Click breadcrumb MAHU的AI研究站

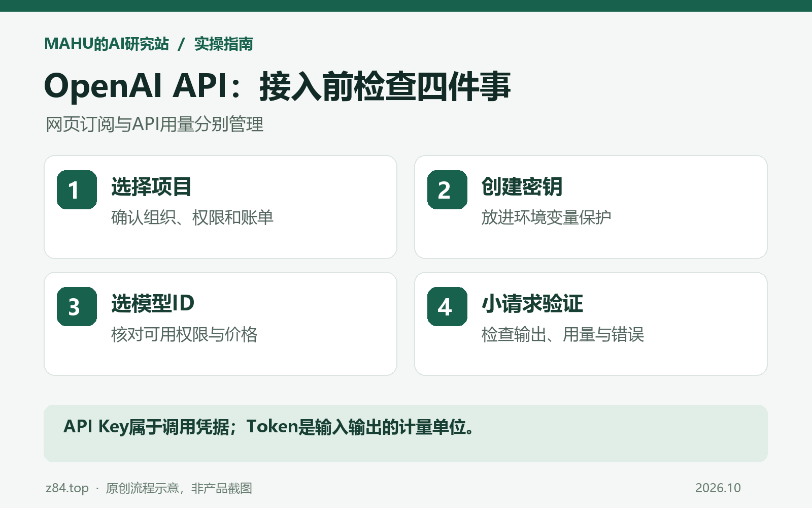pyautogui.click(x=107, y=44)
